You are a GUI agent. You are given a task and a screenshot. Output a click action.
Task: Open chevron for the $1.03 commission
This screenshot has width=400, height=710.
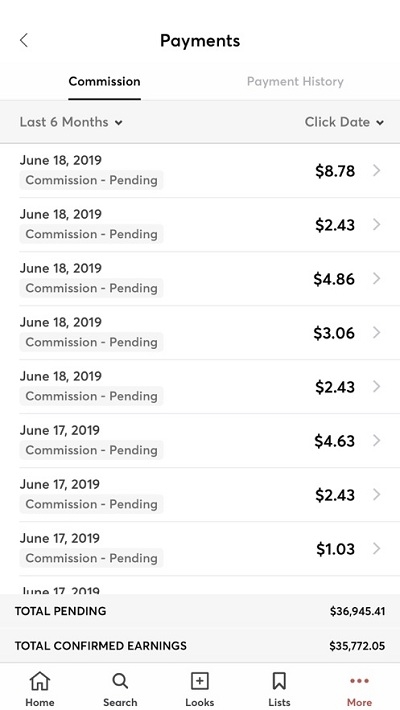point(376,549)
